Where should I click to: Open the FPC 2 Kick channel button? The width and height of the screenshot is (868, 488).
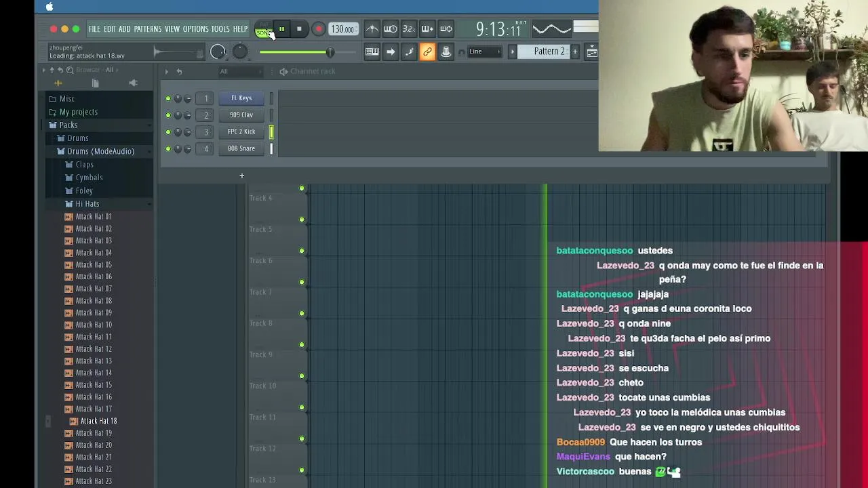241,132
